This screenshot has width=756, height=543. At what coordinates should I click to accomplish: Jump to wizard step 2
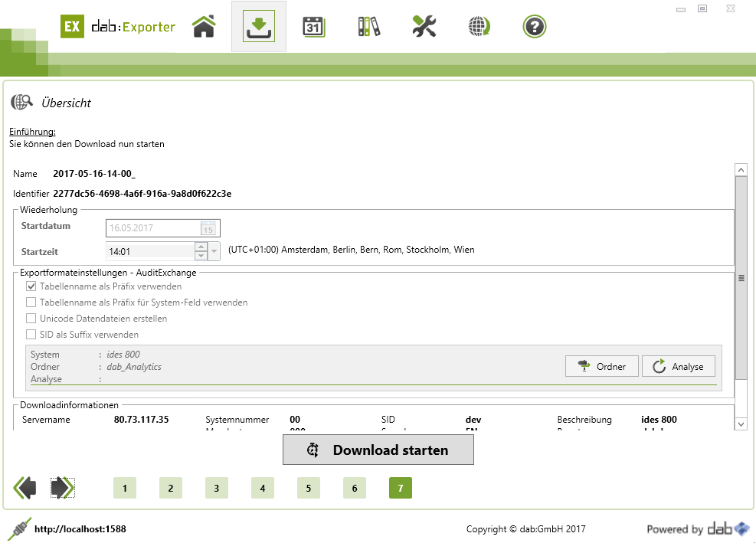tap(171, 488)
